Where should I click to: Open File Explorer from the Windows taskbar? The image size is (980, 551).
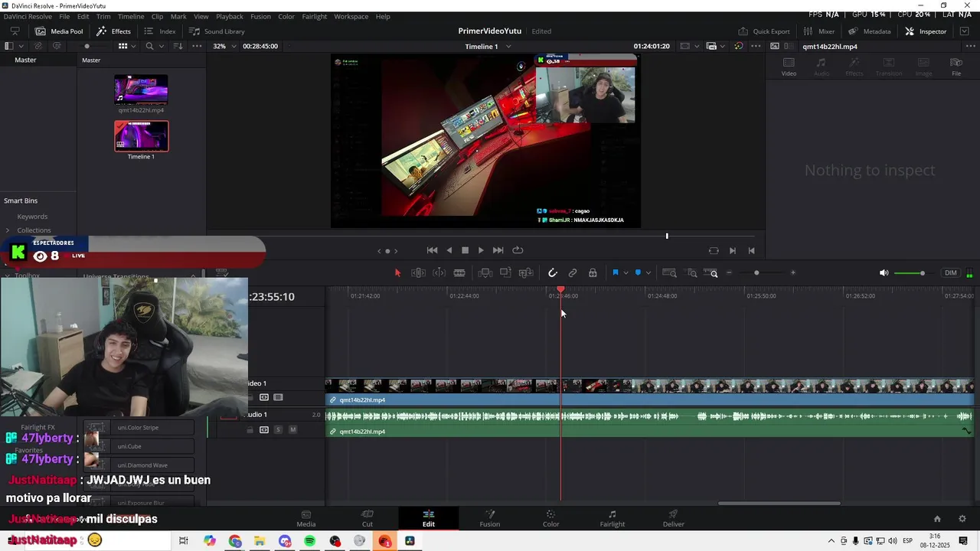(260, 541)
